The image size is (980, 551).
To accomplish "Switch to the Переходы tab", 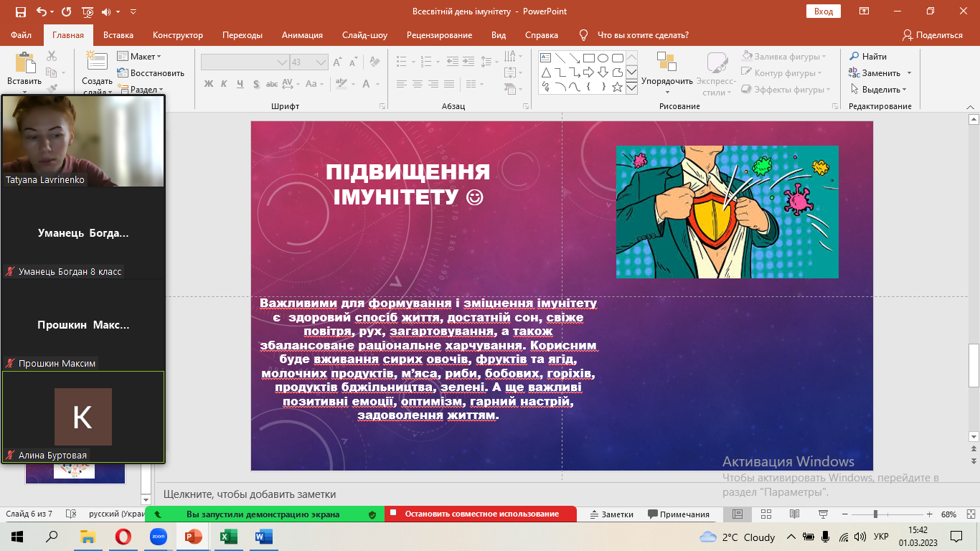I will (242, 35).
